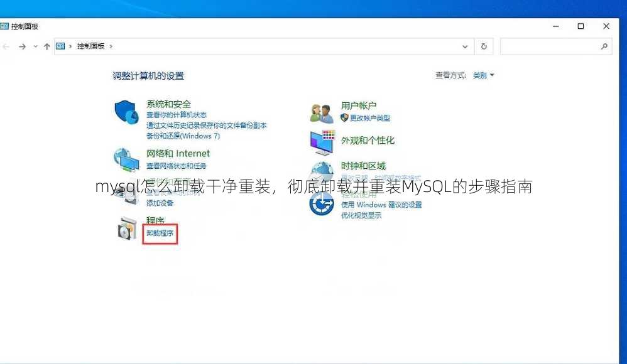Click inside the address bar field
Screen dimensions: 627x364
tap(264, 46)
